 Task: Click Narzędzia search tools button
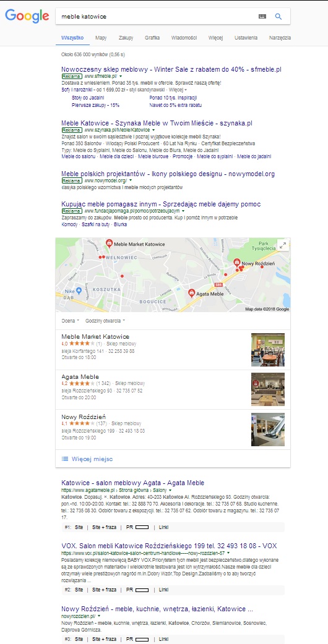pos(280,38)
